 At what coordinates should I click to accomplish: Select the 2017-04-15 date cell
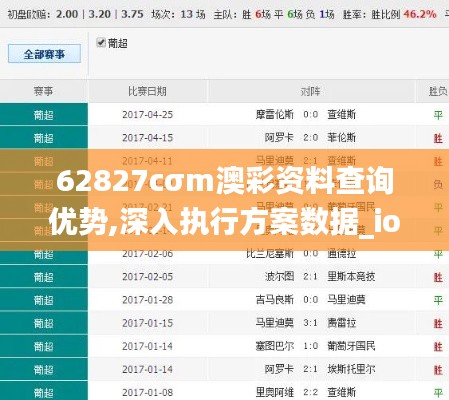(147, 138)
